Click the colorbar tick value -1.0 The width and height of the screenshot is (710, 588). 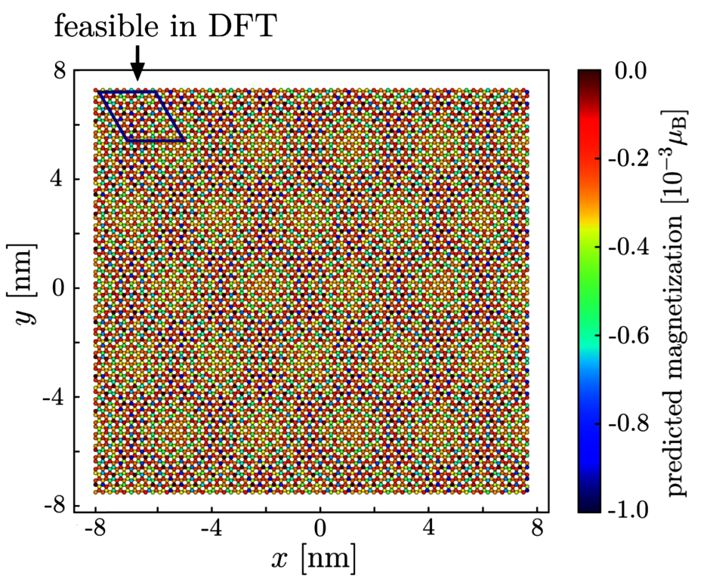[x=628, y=511]
